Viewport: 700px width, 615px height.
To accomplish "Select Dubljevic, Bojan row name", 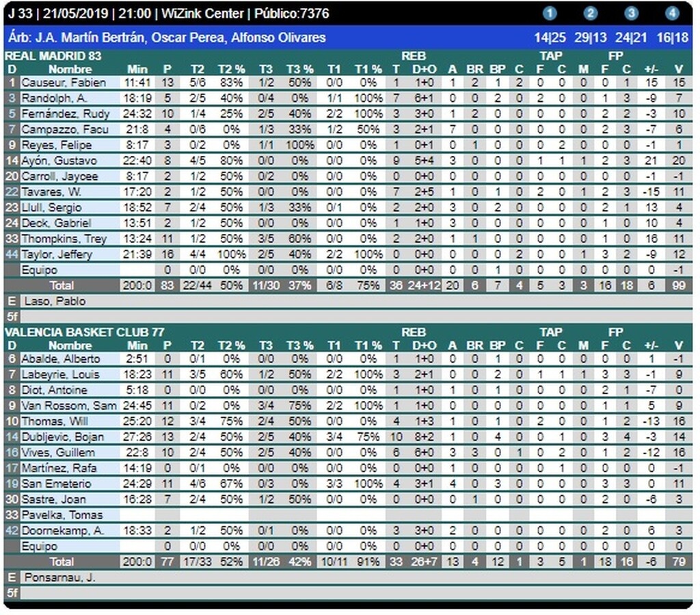I will 62,437.
